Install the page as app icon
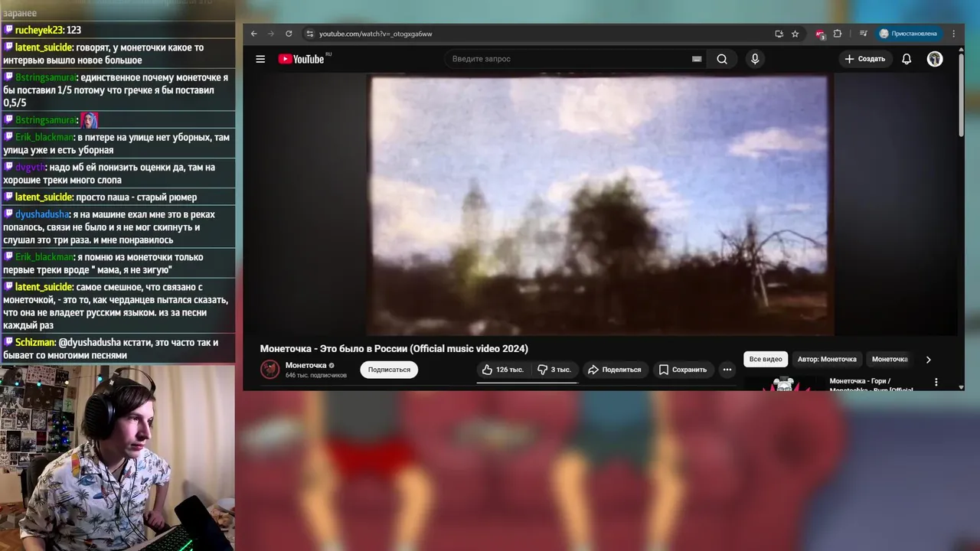The image size is (980, 551). (779, 34)
